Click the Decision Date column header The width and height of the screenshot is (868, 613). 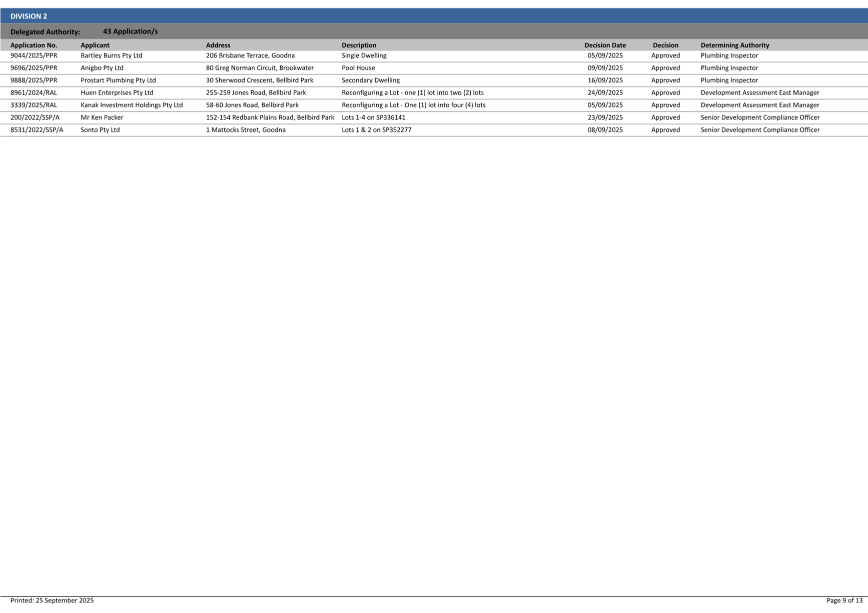[605, 45]
